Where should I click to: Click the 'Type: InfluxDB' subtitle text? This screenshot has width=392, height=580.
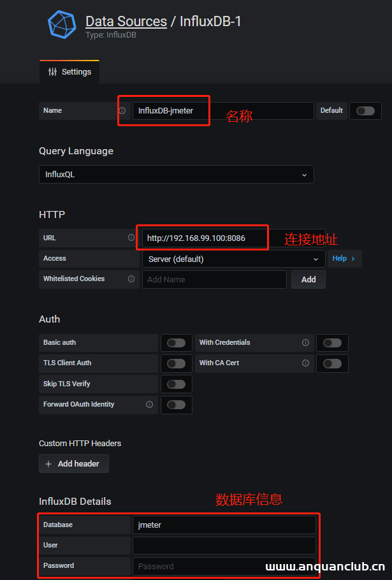click(111, 35)
